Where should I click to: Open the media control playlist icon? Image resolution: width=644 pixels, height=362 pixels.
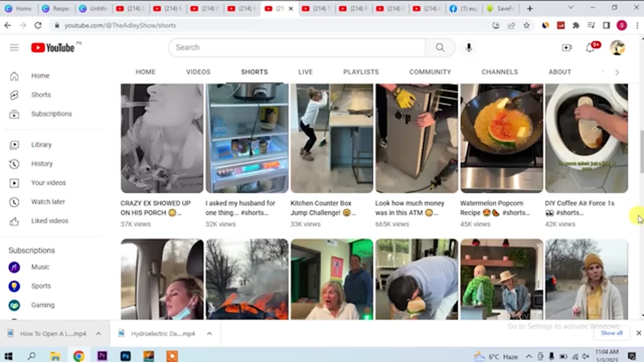[x=591, y=25]
